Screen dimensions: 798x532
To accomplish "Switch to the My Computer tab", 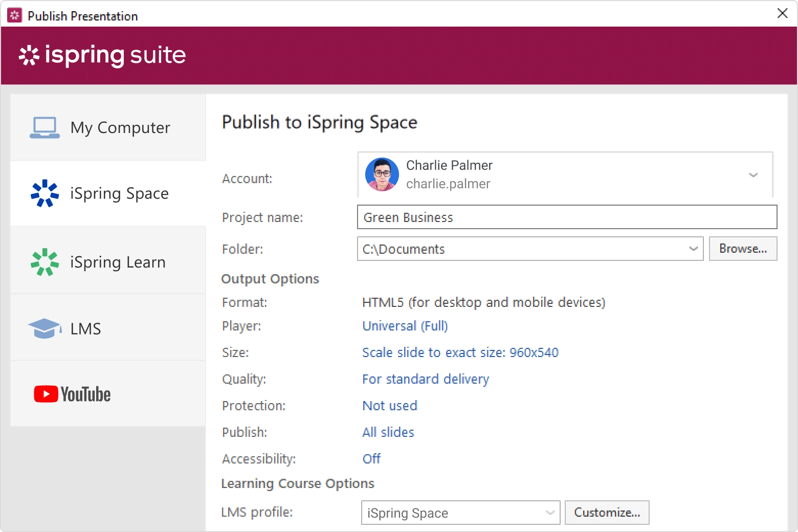I will click(108, 127).
